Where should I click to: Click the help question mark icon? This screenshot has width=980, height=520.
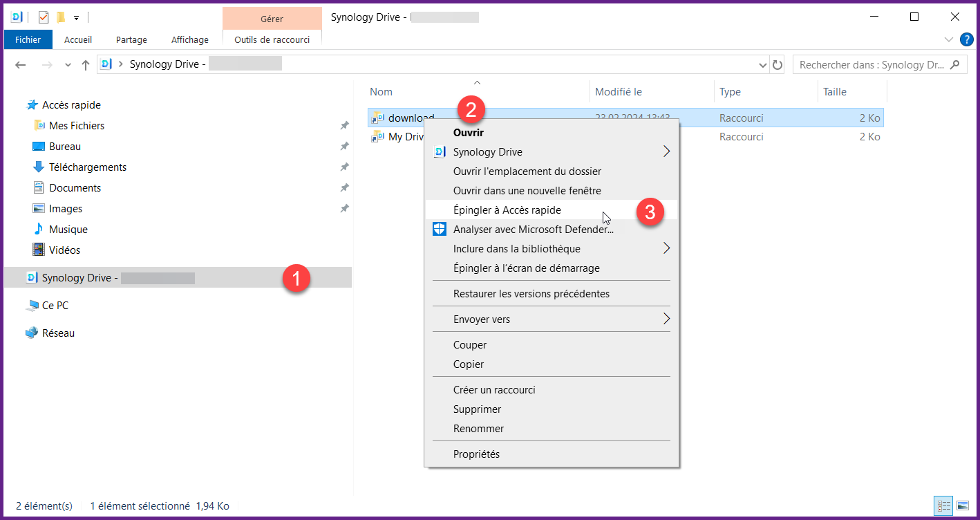(966, 39)
